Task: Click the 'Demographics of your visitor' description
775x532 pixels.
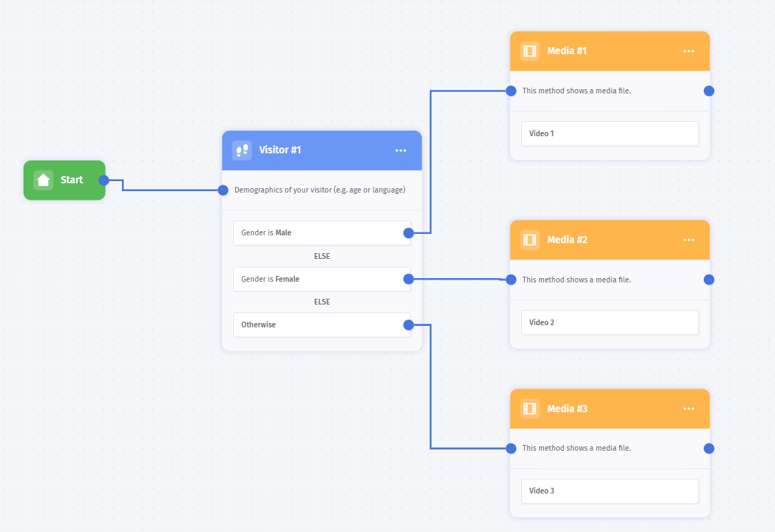Action: click(x=320, y=190)
